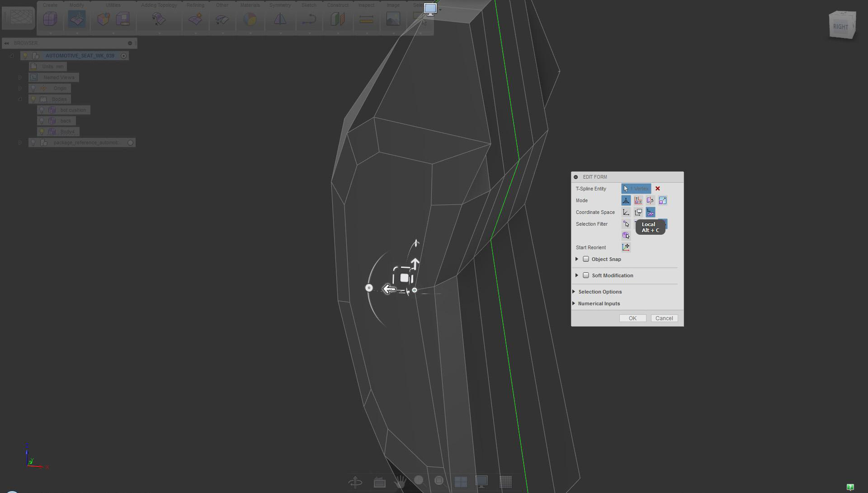Click the Start Reorient icon
This screenshot has height=493, width=868.
click(626, 247)
